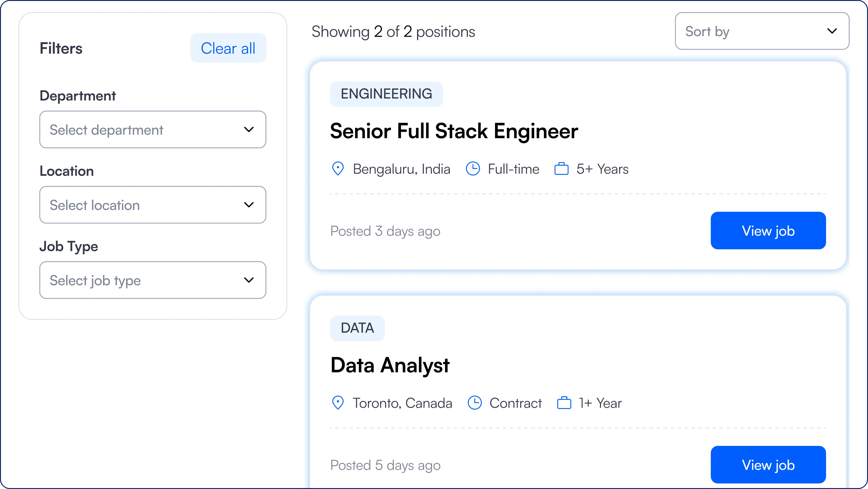
Task: Expand the Select job type dropdown
Action: pos(152,280)
